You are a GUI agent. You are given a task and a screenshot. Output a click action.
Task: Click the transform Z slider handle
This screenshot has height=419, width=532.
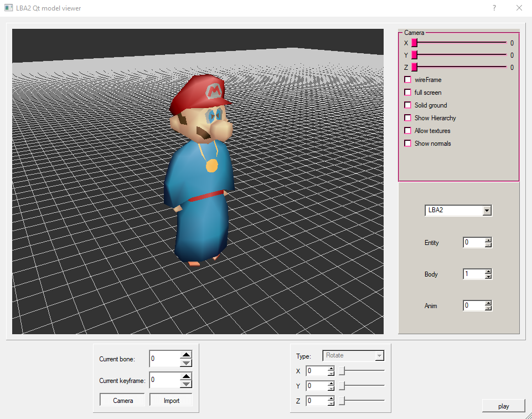click(x=342, y=401)
